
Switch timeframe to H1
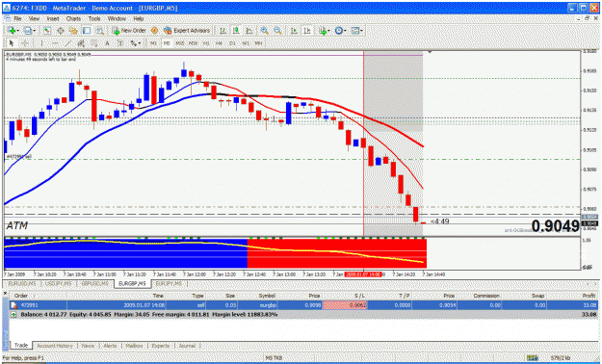click(206, 43)
